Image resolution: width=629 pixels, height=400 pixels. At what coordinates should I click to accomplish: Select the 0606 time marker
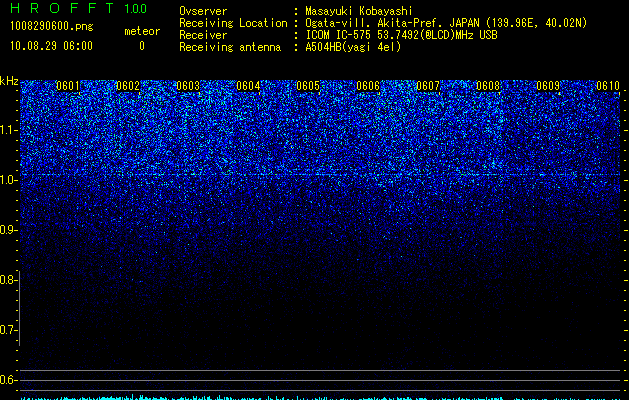point(368,86)
